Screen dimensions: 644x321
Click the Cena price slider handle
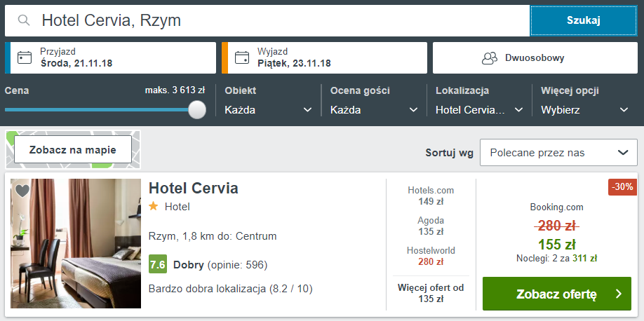coord(197,110)
